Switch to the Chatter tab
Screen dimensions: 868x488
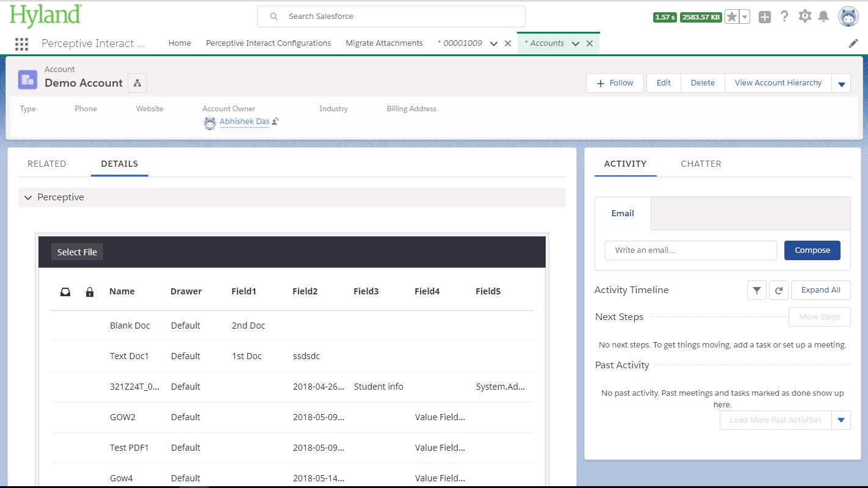pyautogui.click(x=701, y=164)
